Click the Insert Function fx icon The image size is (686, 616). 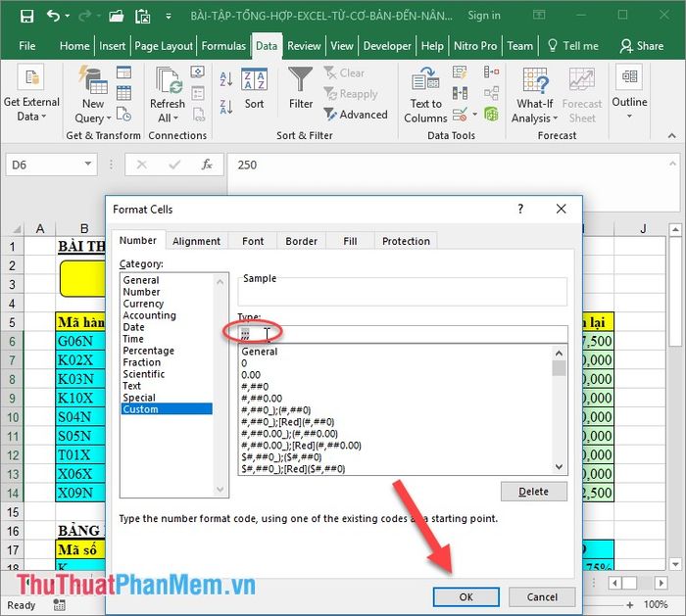pyautogui.click(x=206, y=165)
